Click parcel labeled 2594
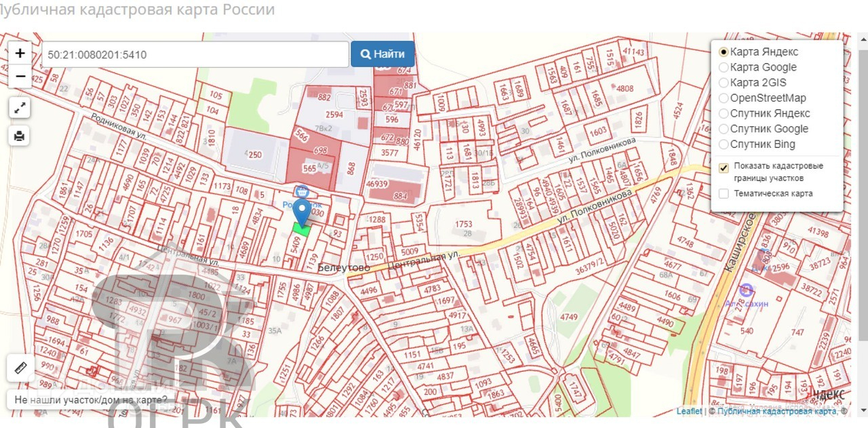 [x=334, y=115]
